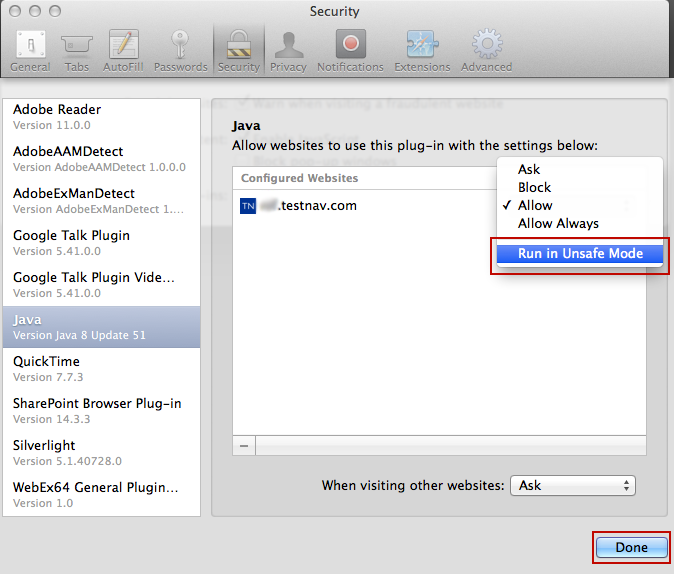Expand the 'When visiting other websites' dropdown
674x574 pixels.
pos(573,485)
